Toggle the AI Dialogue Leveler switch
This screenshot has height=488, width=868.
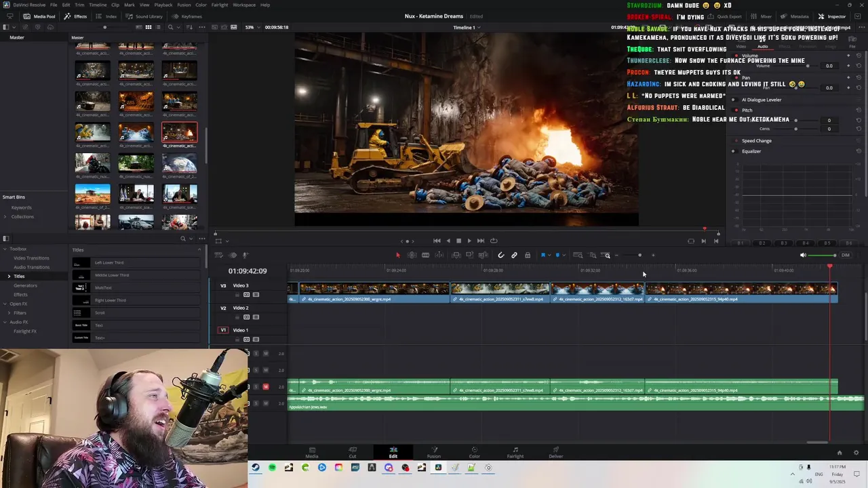click(x=733, y=100)
